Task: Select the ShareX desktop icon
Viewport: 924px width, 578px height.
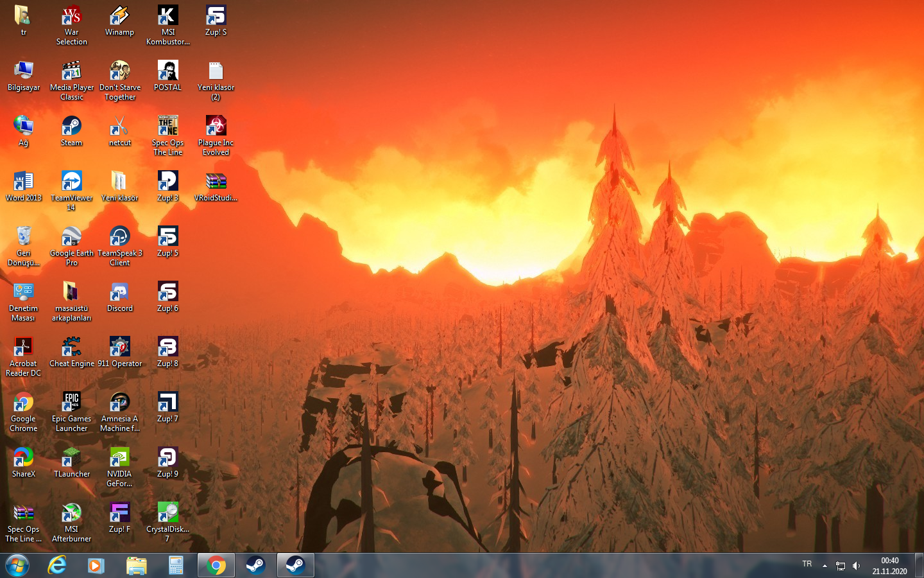Action: pyautogui.click(x=24, y=462)
